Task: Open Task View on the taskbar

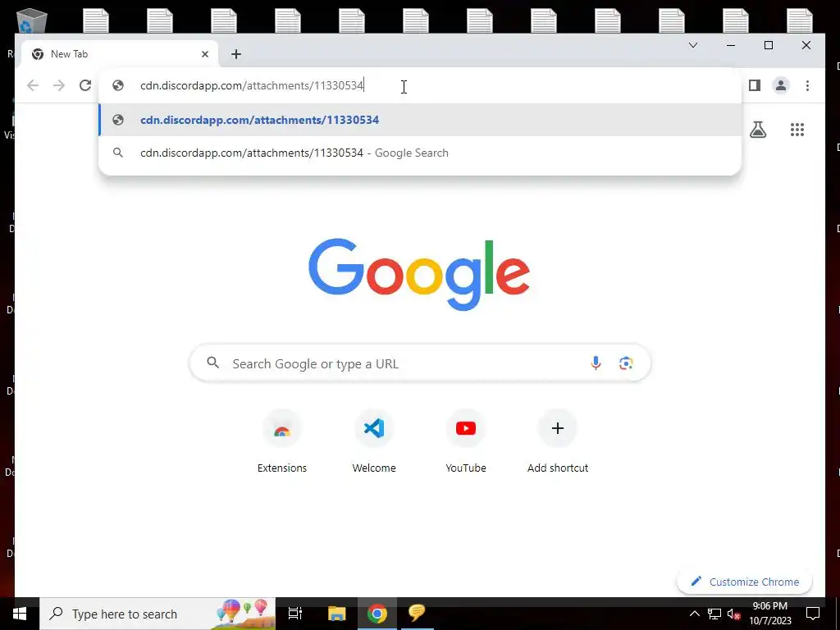Action: 295,614
